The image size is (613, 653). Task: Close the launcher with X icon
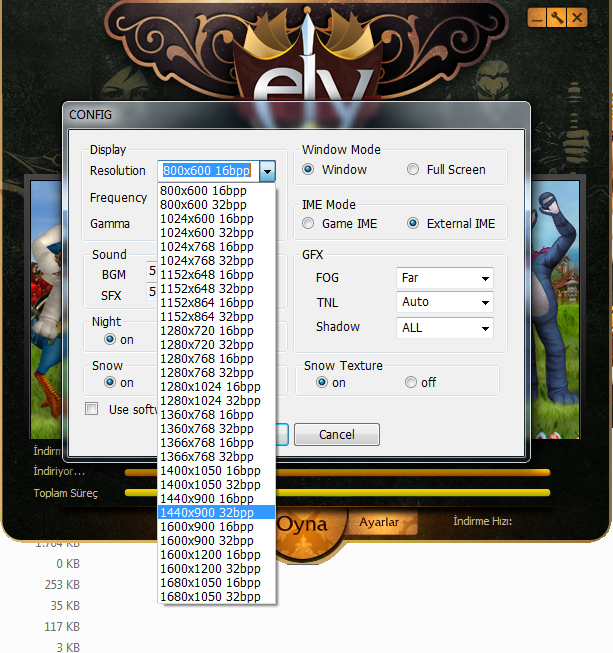click(577, 18)
